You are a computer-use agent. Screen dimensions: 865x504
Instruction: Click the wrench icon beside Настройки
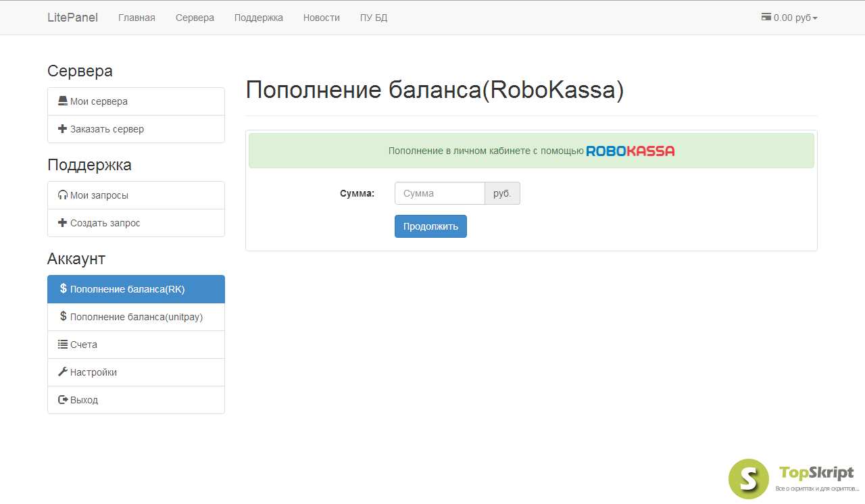(63, 372)
